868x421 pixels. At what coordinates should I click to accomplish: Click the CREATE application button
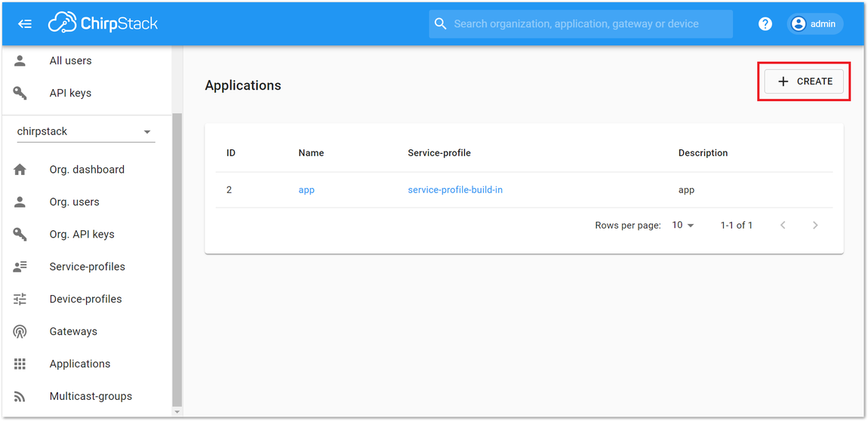coord(804,81)
